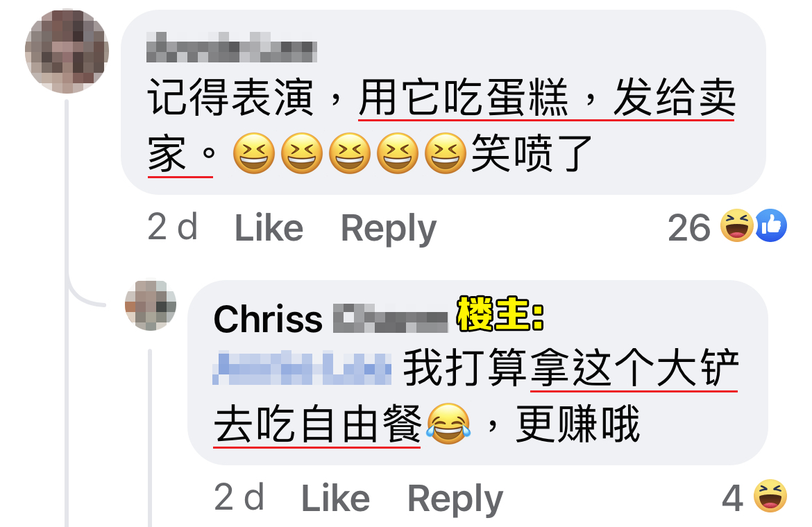
Task: Open the top commenter's pixelated profile picture
Action: coord(67,51)
